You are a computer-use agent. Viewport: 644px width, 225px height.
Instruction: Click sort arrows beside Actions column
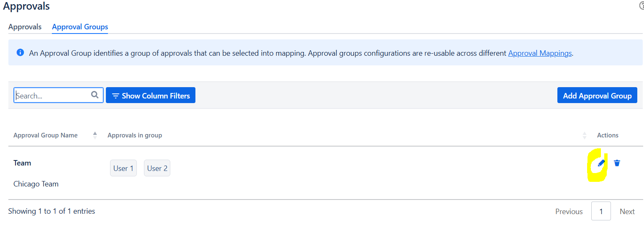pyautogui.click(x=585, y=135)
